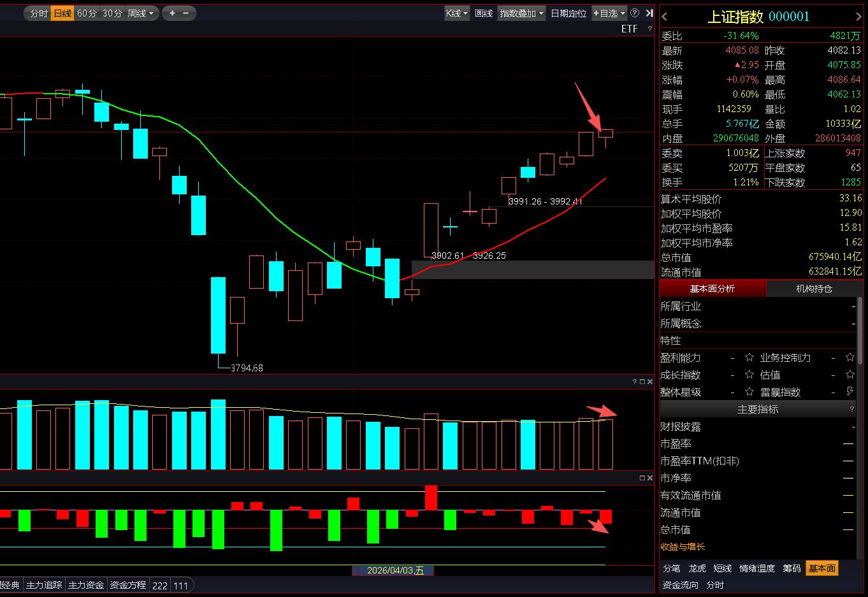868x597 pixels.
Task: Click the 日期定位 button
Action: [x=568, y=13]
